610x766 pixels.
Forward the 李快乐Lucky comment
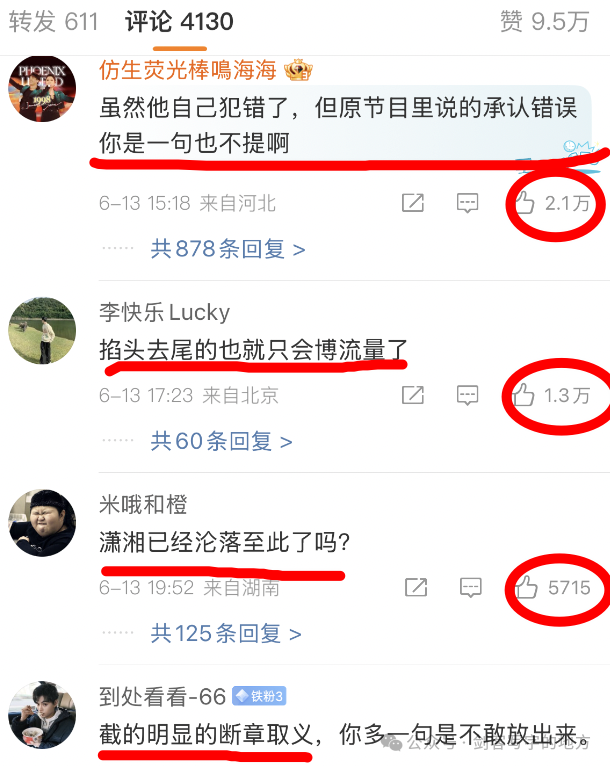click(x=413, y=395)
